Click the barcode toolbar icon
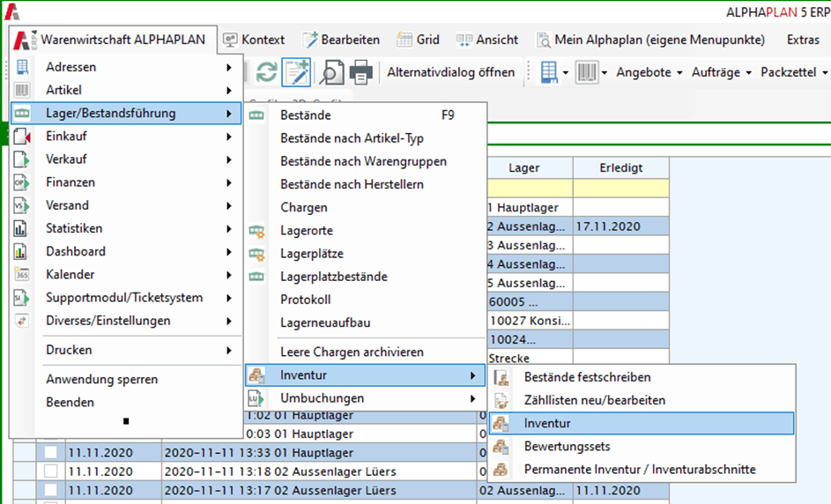The height and width of the screenshot is (504, 831). 587,72
